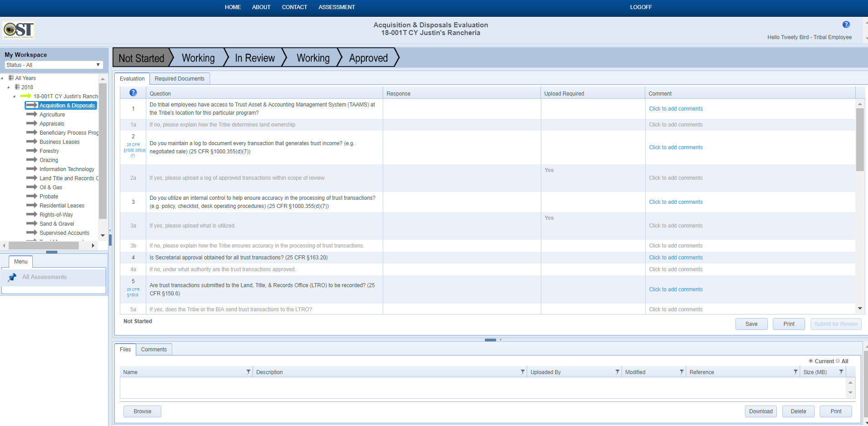This screenshot has width=868, height=426.
Task: Select the Current radio button
Action: 811,361
